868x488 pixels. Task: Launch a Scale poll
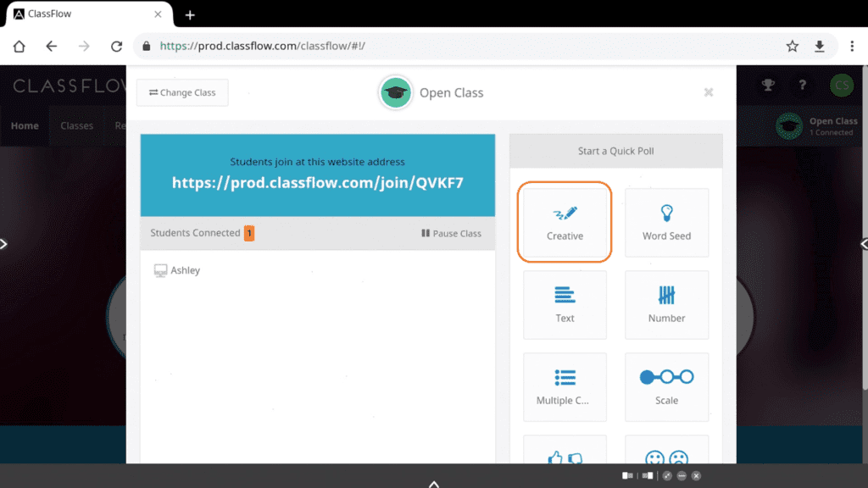coord(666,386)
